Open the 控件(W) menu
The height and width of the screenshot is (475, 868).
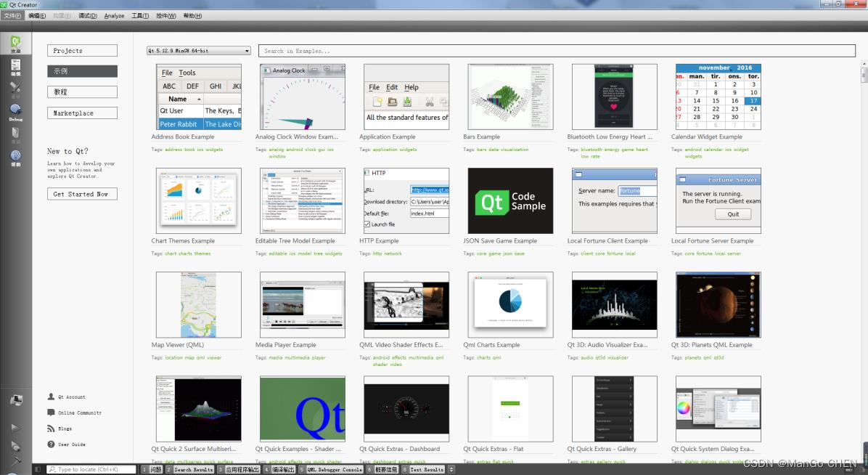point(166,15)
